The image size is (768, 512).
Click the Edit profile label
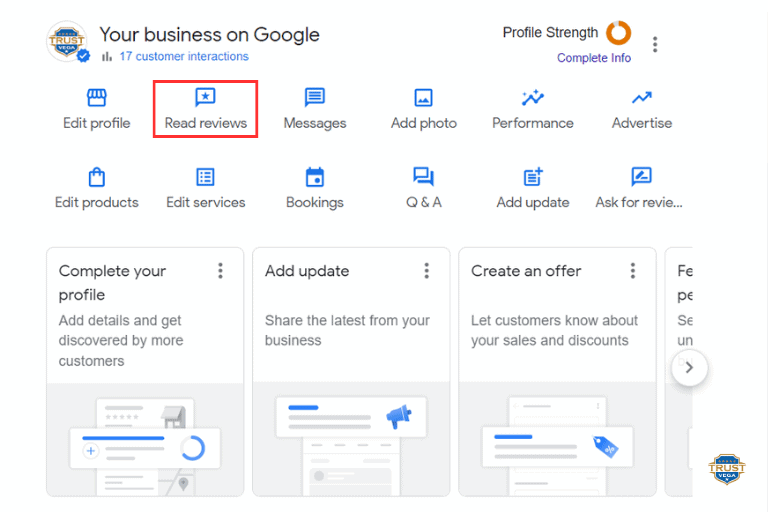[x=96, y=123]
